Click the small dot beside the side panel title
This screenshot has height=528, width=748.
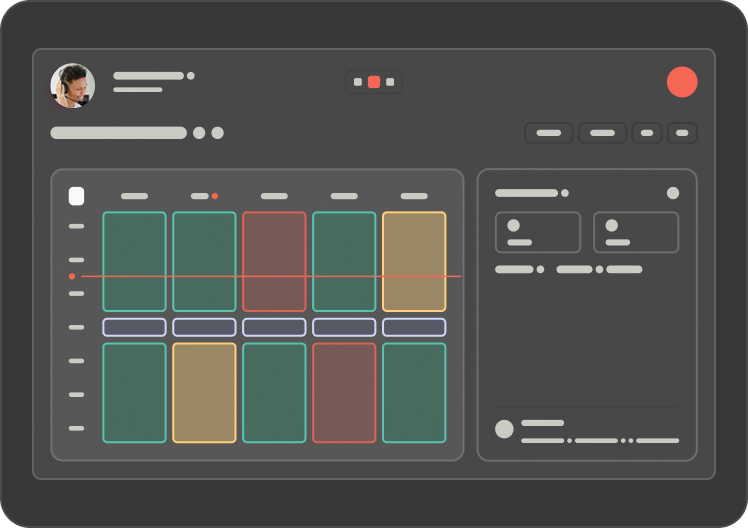pos(565,193)
